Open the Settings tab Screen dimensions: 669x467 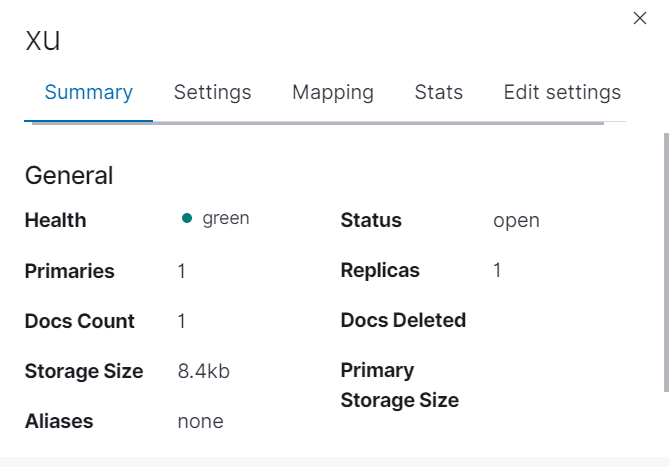212,93
